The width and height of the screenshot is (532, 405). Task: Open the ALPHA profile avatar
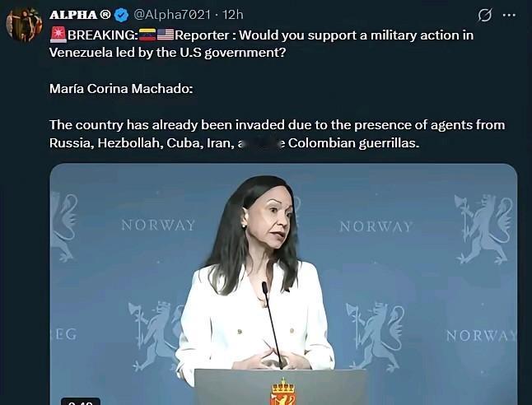point(24,24)
